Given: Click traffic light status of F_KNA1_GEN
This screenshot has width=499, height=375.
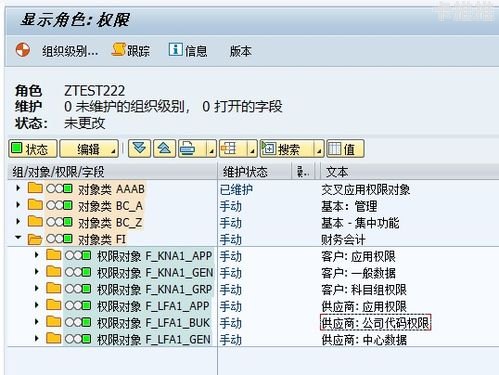Looking at the screenshot, I should pyautogui.click(x=78, y=272).
